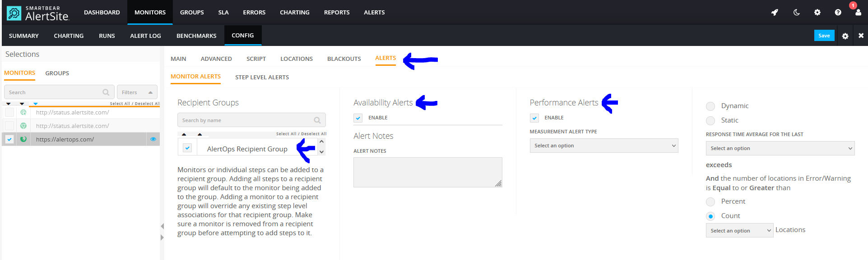Open user profile icon with notification badge
Image resolution: width=868 pixels, height=260 pixels.
[x=858, y=12]
